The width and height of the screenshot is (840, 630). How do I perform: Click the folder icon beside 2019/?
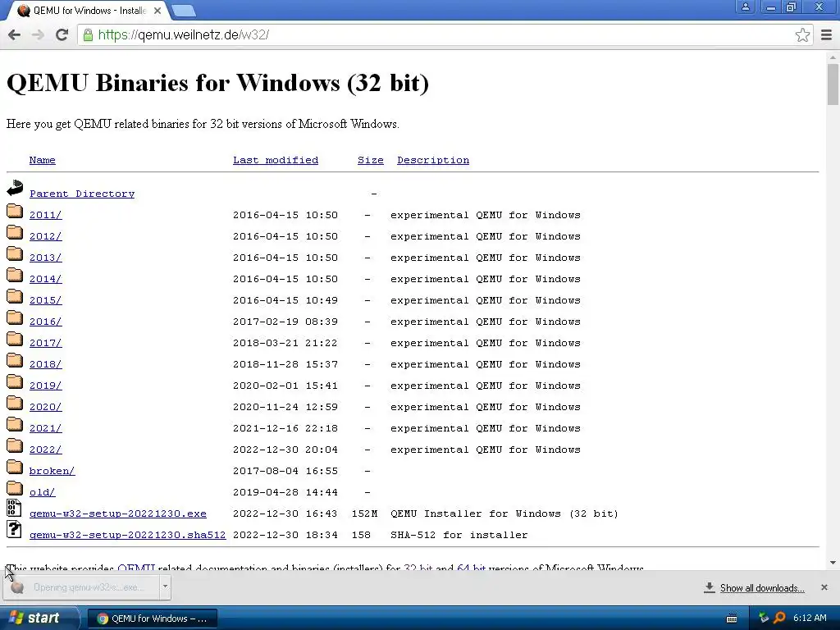(x=15, y=382)
